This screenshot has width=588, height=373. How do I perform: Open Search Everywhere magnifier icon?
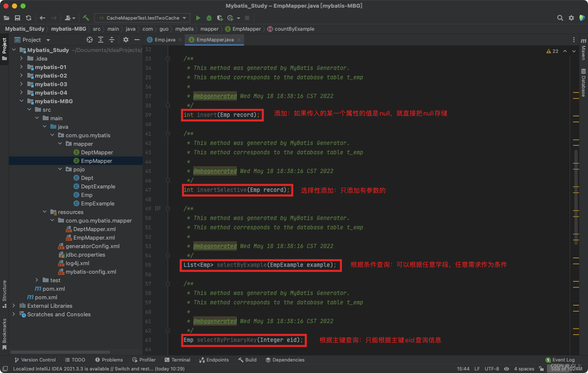(x=560, y=18)
